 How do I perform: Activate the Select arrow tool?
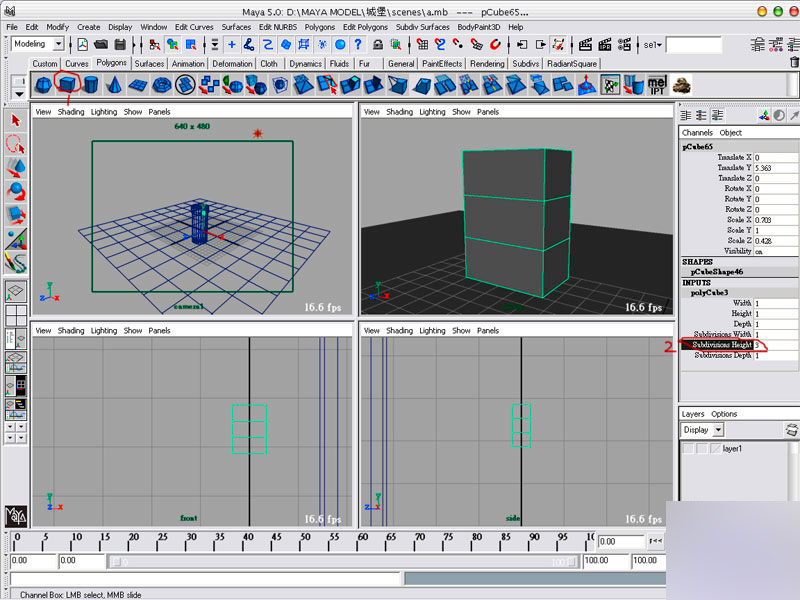16,120
